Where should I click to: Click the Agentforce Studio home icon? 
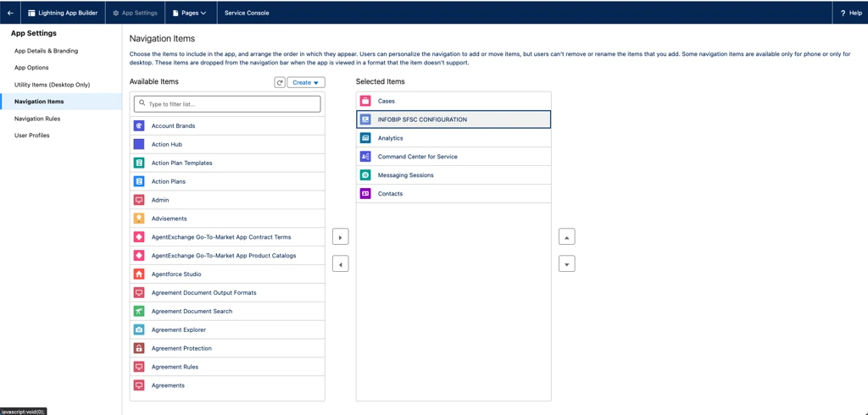pyautogui.click(x=139, y=274)
